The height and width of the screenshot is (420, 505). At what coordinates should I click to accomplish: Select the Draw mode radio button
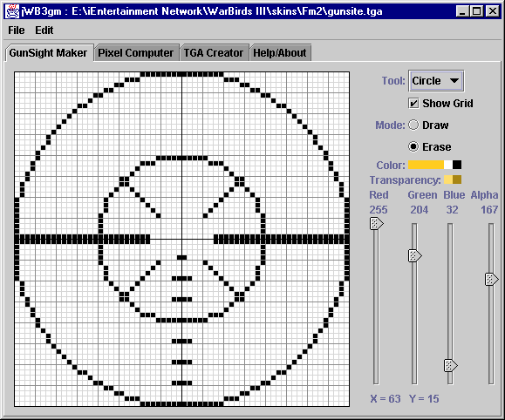pos(413,125)
